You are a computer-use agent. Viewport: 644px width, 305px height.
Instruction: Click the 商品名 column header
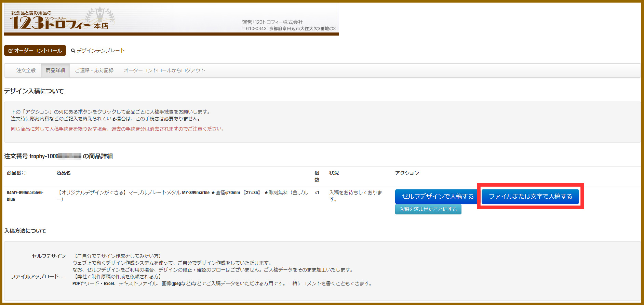point(64,173)
